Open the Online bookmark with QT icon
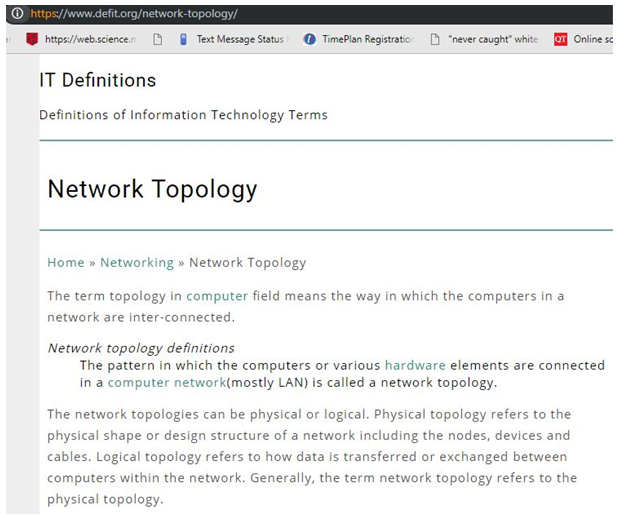618x515 pixels. click(584, 39)
